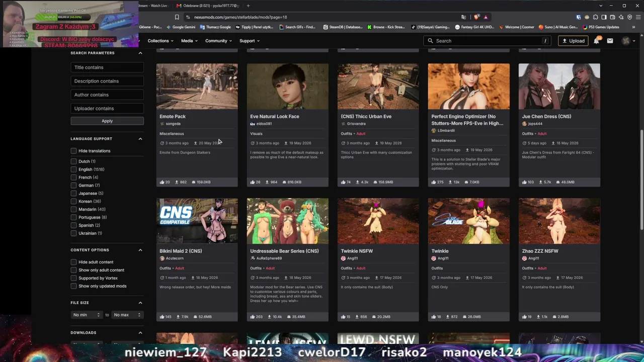Click the bookmark icon in the address bar
The width and height of the screenshot is (644, 362).
[x=177, y=17]
